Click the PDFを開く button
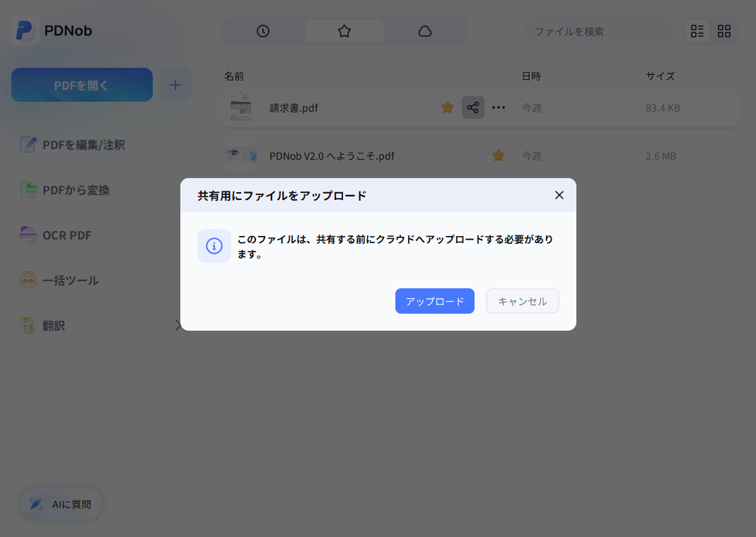Viewport: 756px width, 537px height. 82,85
